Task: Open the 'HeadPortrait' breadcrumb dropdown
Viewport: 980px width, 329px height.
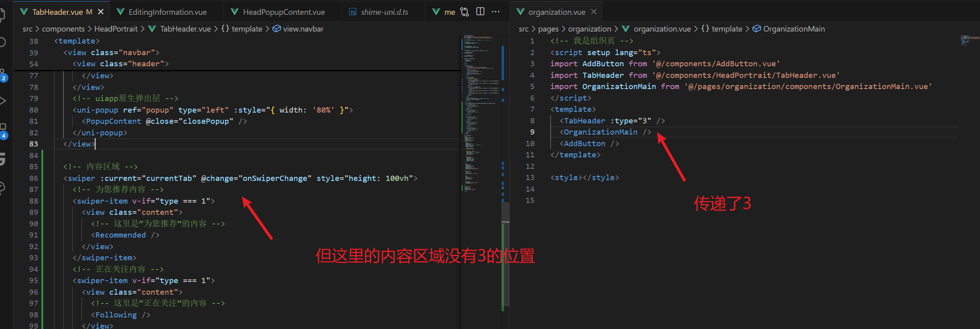Action: pyautogui.click(x=116, y=29)
